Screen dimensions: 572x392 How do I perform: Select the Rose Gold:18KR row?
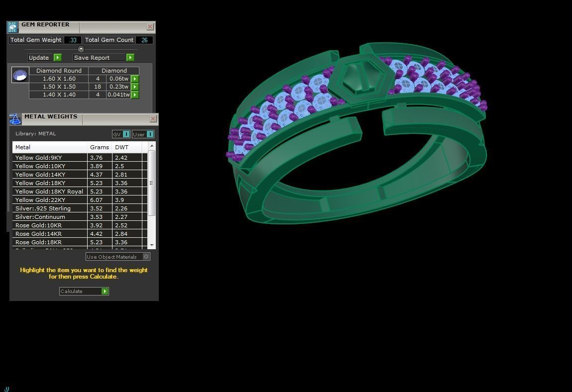(x=80, y=242)
